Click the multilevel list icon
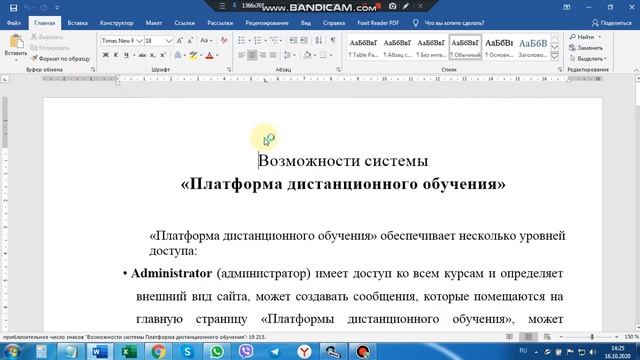 [x=274, y=40]
